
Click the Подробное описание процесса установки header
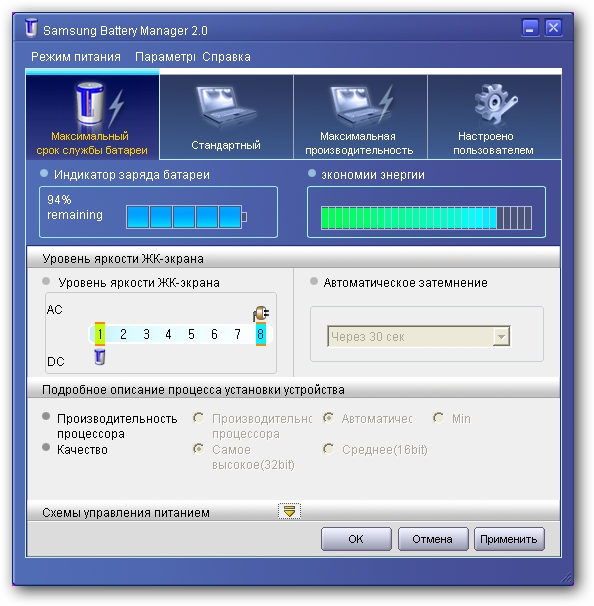[x=193, y=390]
